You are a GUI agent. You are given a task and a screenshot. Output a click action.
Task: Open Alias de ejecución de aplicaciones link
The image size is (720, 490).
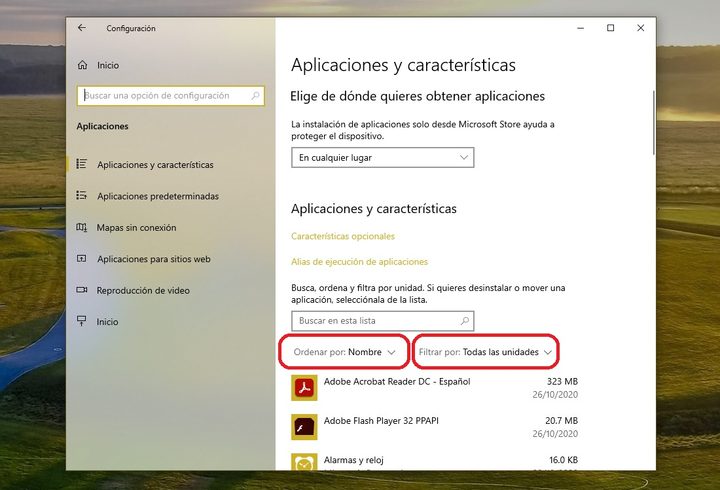pos(360,262)
